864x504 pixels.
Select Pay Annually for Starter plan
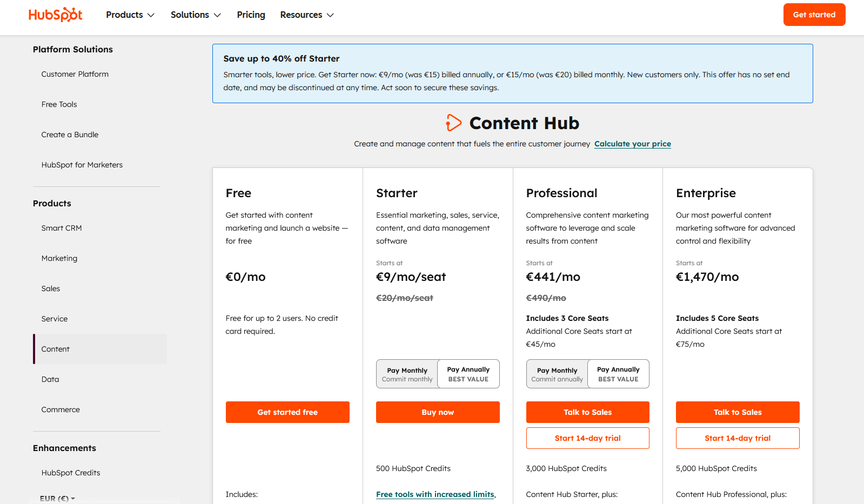(x=468, y=374)
